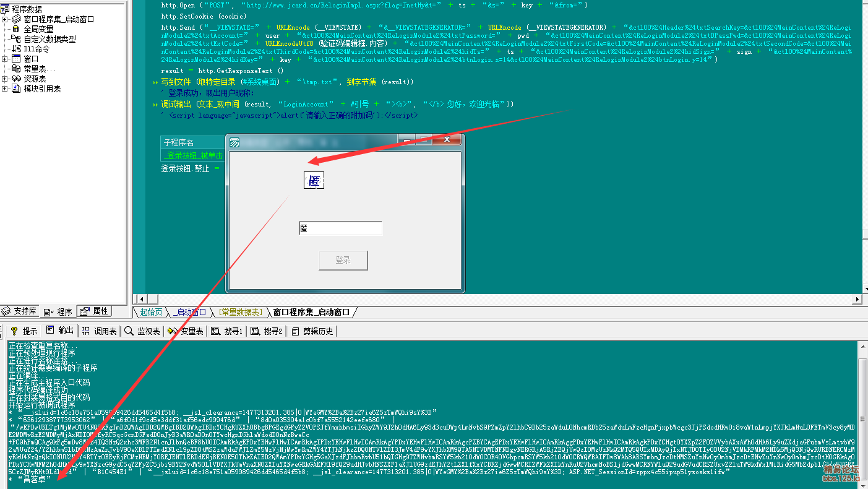Click the 自定义数据类型 icon in tree

15,39
